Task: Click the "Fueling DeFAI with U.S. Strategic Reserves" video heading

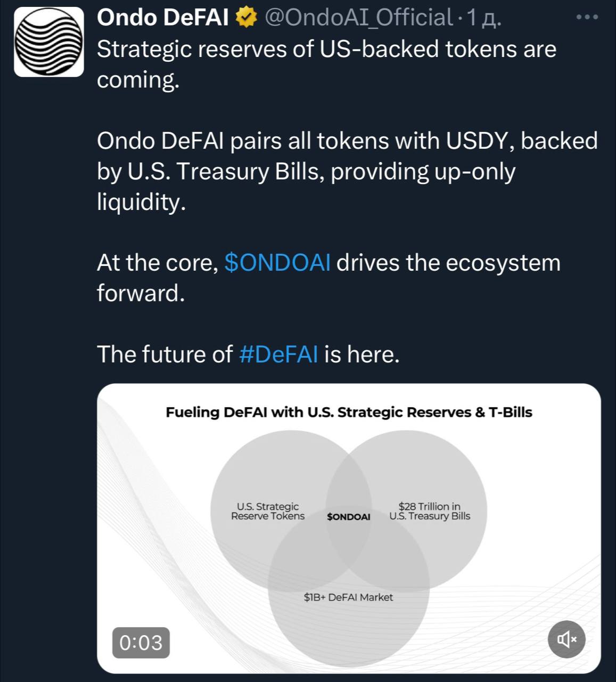Action: (x=349, y=412)
